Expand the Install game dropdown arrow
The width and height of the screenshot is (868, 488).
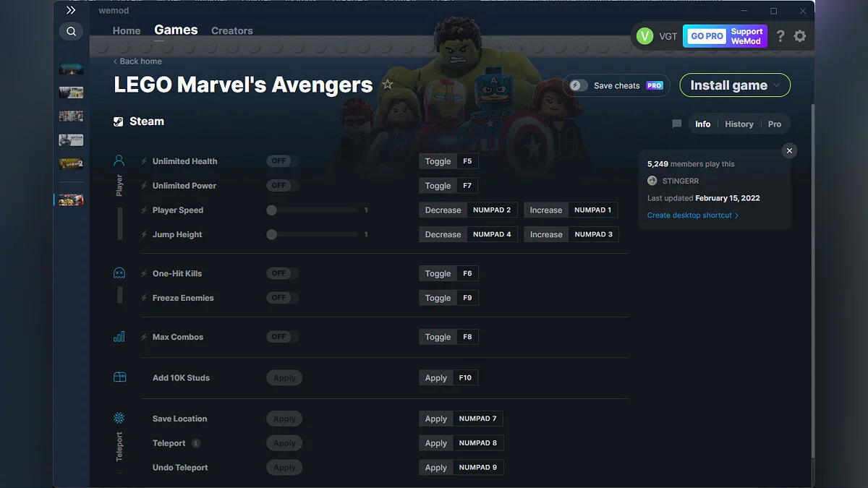[x=777, y=85]
